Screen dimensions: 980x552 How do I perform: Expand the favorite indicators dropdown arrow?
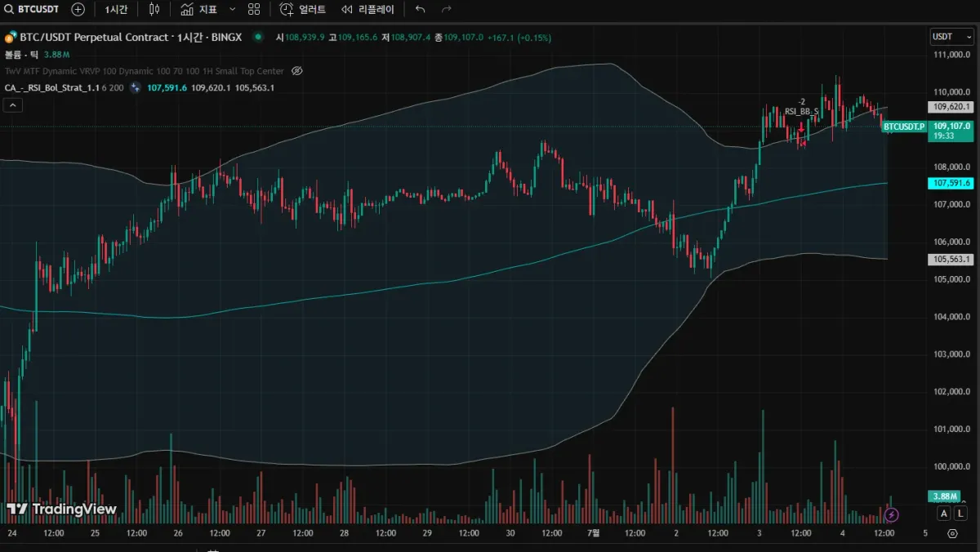[x=232, y=10]
